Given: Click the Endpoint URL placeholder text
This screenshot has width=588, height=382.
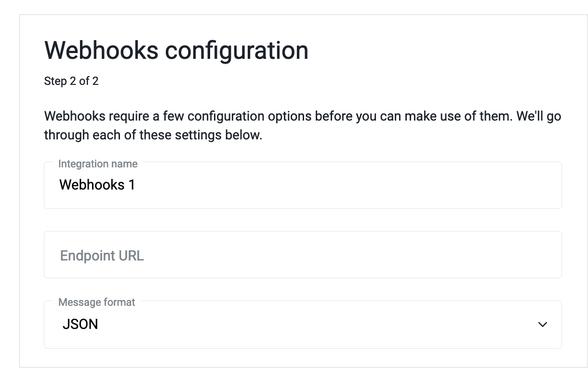Looking at the screenshot, I should 102,256.
